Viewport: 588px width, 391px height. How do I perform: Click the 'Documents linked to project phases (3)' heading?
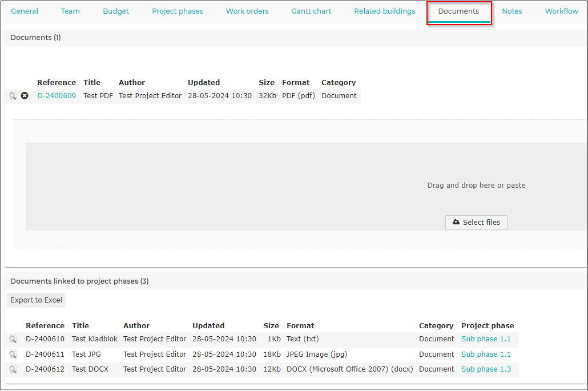click(x=79, y=281)
